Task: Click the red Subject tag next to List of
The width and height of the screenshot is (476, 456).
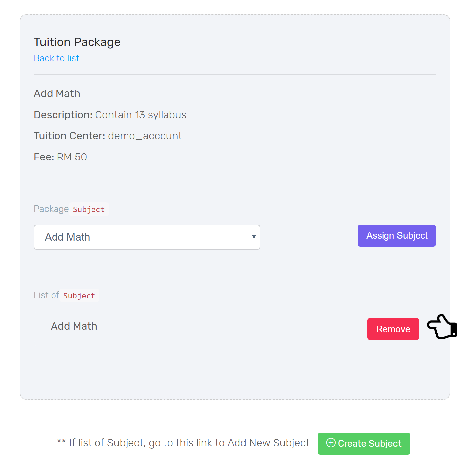Action: [79, 296]
